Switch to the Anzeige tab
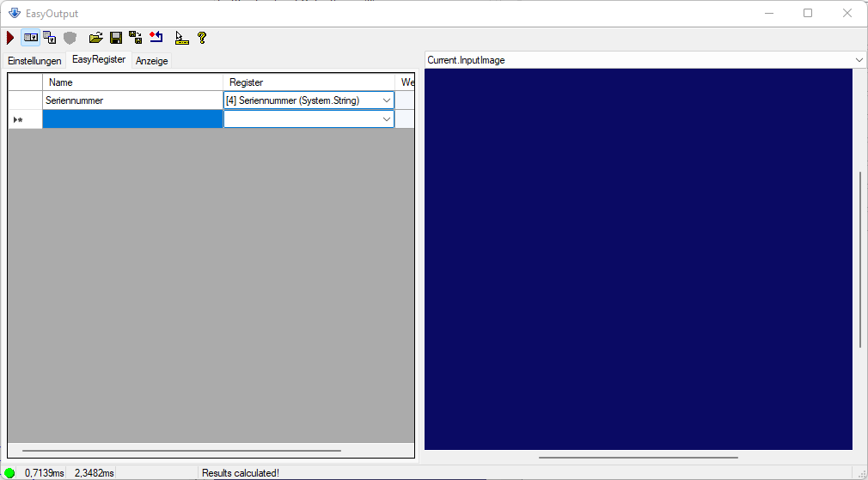Viewport: 868px width, 480px height. coord(152,61)
